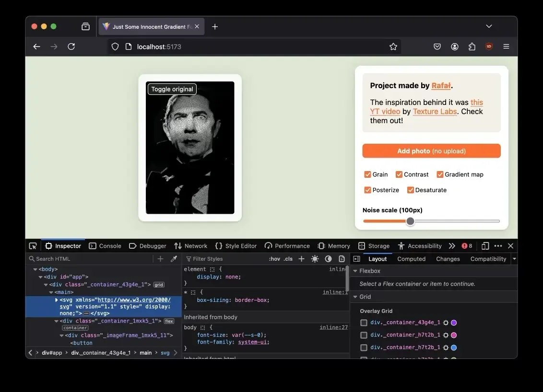Viewport: 543px width, 392px height.
Task: Uncheck the Desaturate checkbox
Action: (x=410, y=190)
